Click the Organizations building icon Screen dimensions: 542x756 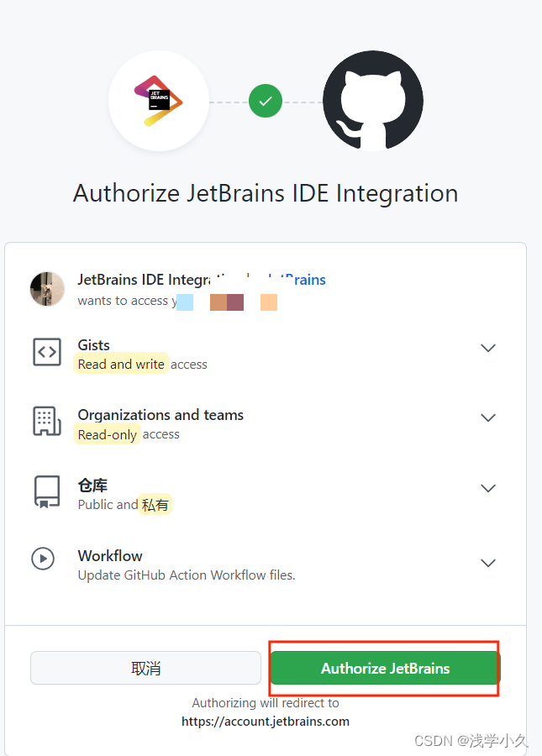pyautogui.click(x=47, y=421)
